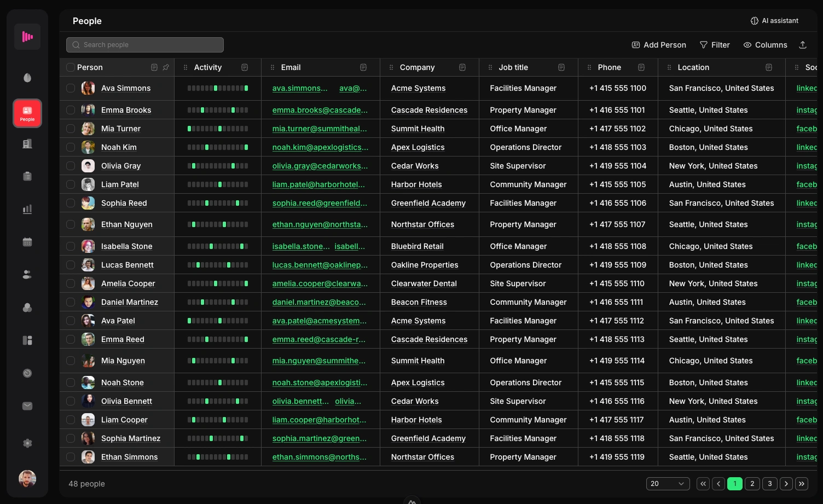823x504 pixels.
Task: Tick the checkbox beside Daniel Martinez
Action: (x=71, y=302)
